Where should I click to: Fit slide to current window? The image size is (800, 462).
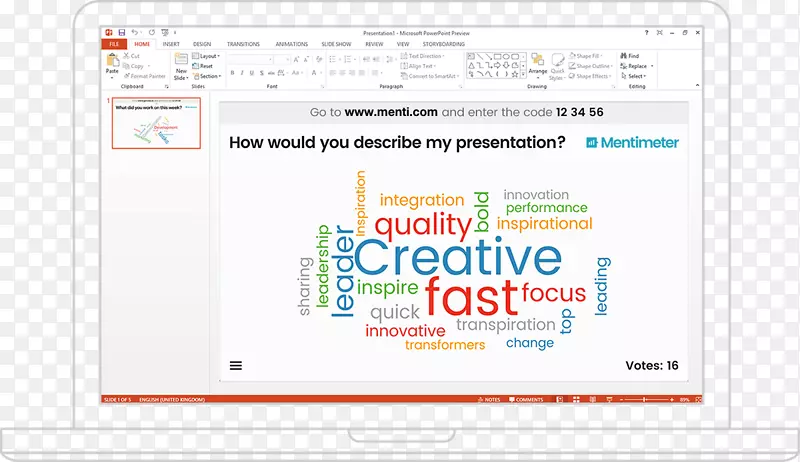pos(698,399)
